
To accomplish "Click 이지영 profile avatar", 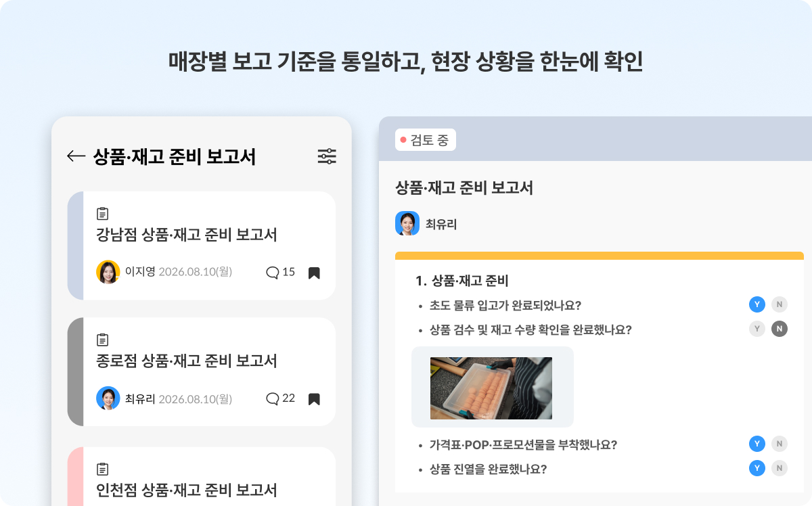I will [x=108, y=272].
